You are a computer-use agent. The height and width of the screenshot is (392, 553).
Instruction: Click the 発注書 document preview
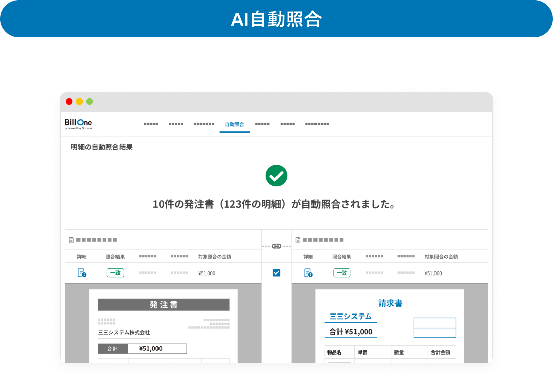163,326
